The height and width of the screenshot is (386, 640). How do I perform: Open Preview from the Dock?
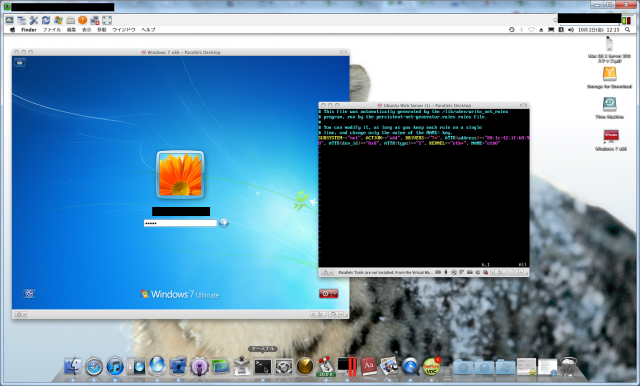coord(389,366)
